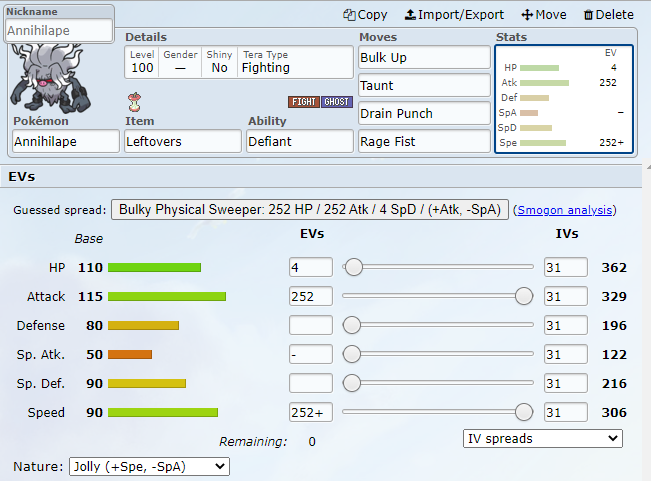Viewport: 651px width, 481px height.
Task: Click the Sp. Def. IV input field
Action: coord(566,383)
